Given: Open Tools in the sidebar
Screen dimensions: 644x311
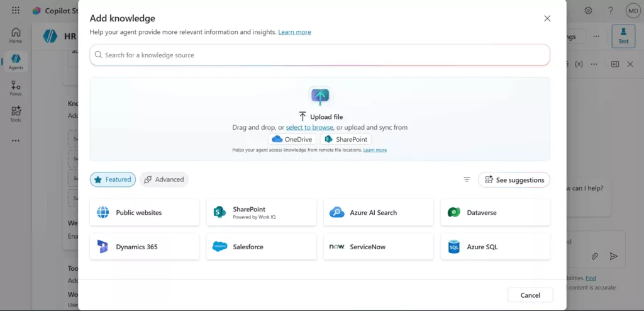Looking at the screenshot, I should (x=16, y=115).
